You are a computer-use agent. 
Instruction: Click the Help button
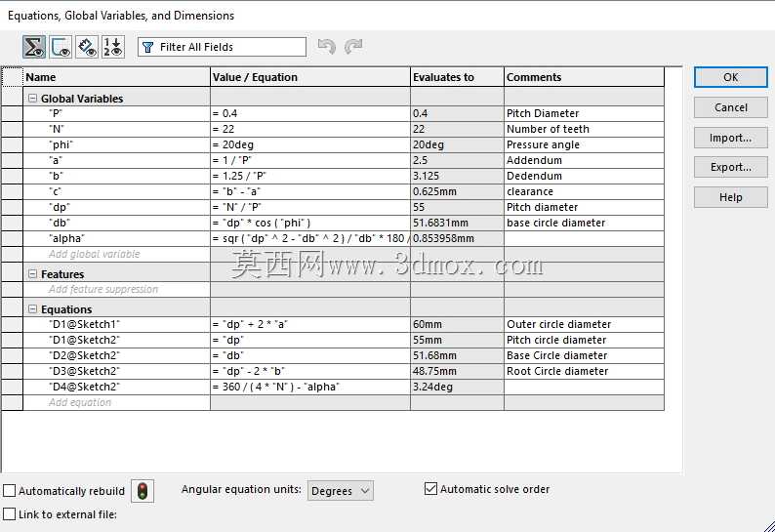pyautogui.click(x=730, y=197)
